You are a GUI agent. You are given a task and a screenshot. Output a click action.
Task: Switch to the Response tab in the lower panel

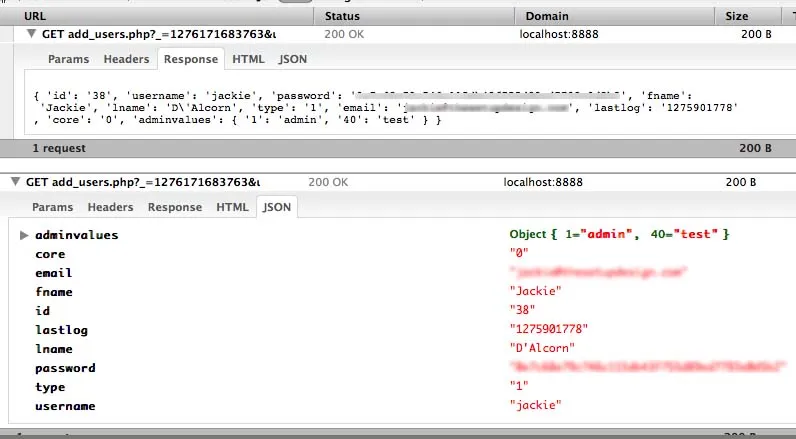tap(175, 207)
